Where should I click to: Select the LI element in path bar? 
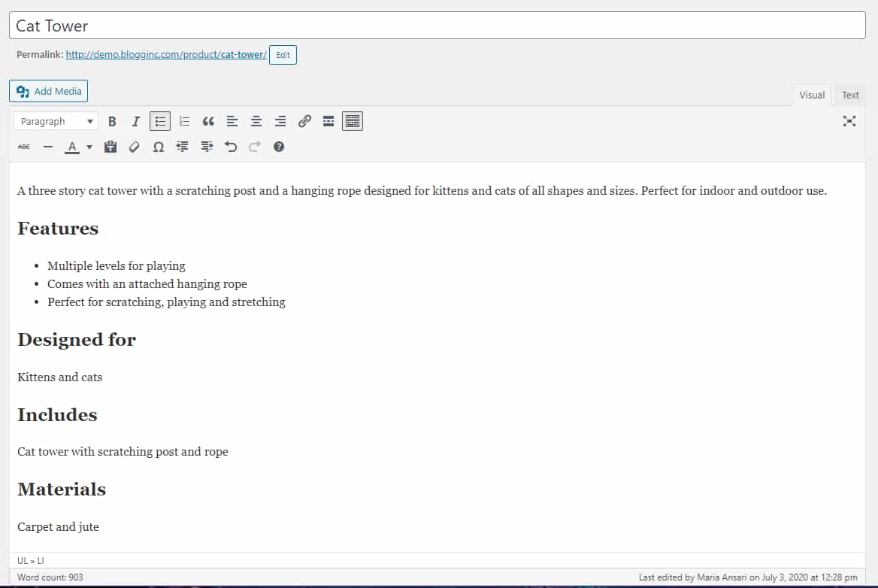click(x=41, y=561)
